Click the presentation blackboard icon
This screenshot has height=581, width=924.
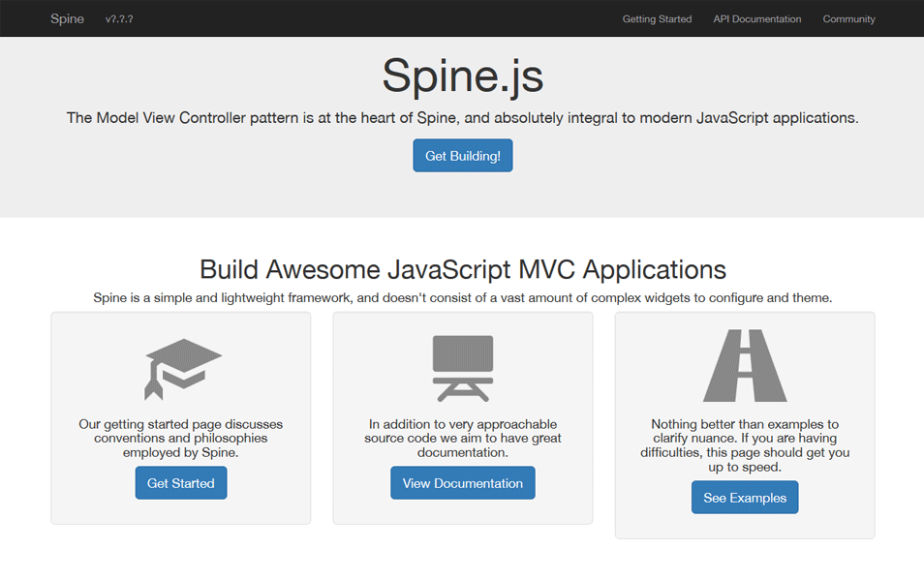pyautogui.click(x=463, y=368)
